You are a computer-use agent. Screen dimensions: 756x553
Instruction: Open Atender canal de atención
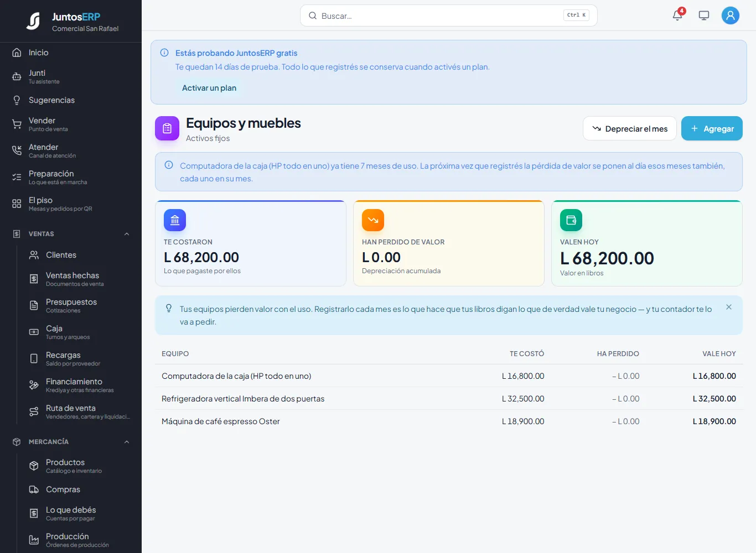click(71, 150)
